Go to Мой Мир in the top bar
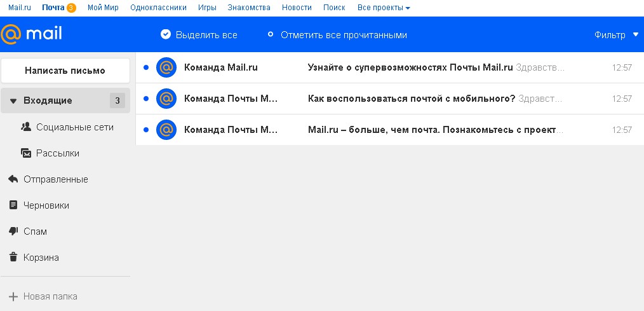 103,8
